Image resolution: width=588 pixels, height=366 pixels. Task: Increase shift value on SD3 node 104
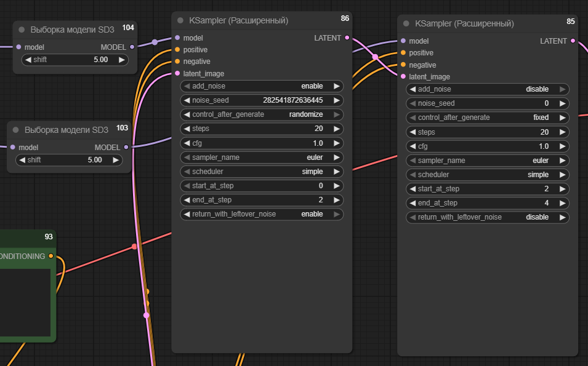tap(121, 60)
